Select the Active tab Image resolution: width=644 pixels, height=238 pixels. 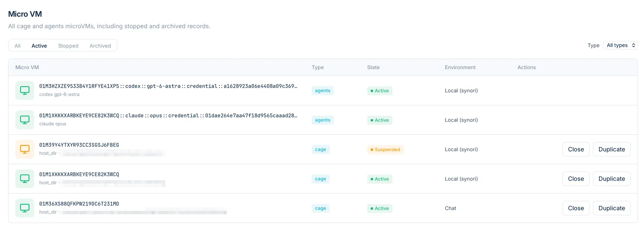(39, 46)
